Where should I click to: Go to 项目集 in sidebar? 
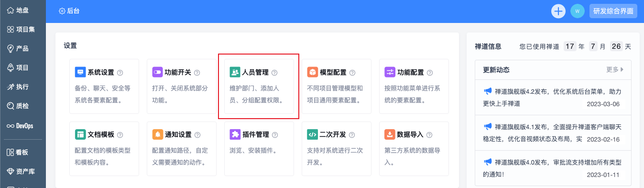23,29
